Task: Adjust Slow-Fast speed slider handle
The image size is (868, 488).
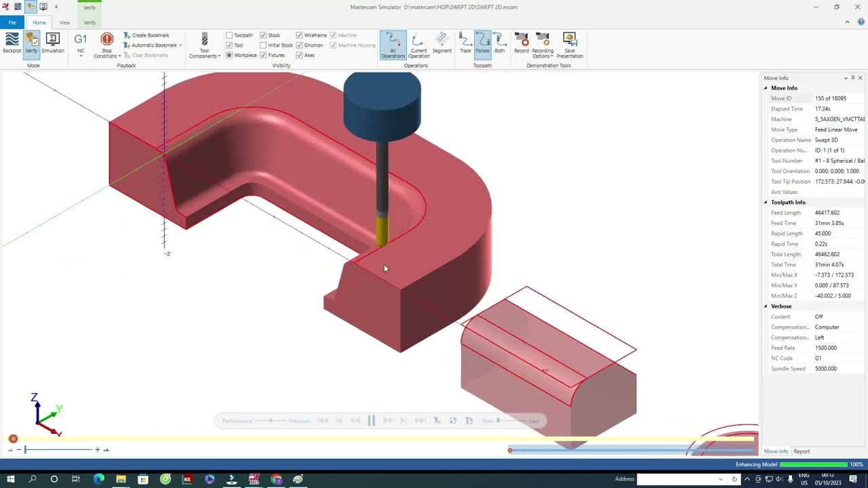Action: (x=498, y=421)
